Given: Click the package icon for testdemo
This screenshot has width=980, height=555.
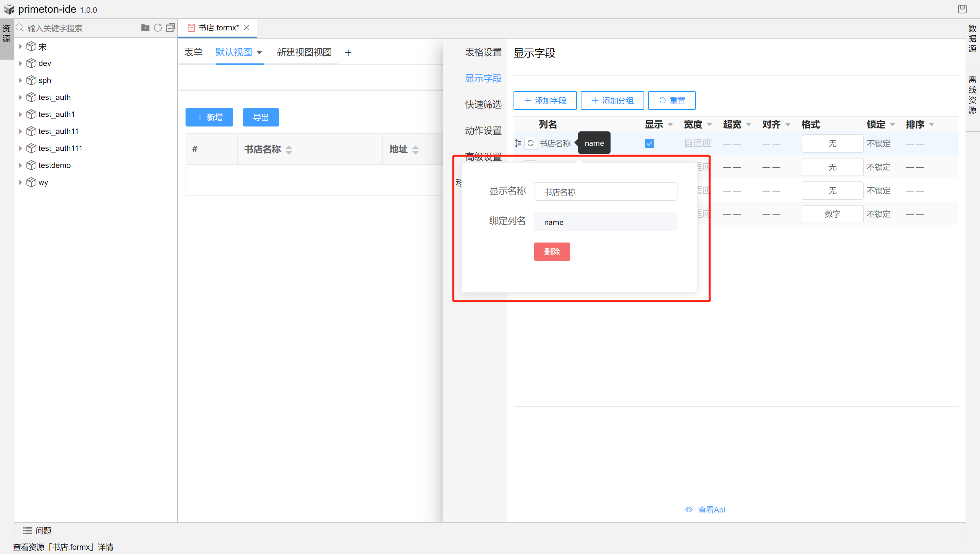Looking at the screenshot, I should [x=31, y=165].
